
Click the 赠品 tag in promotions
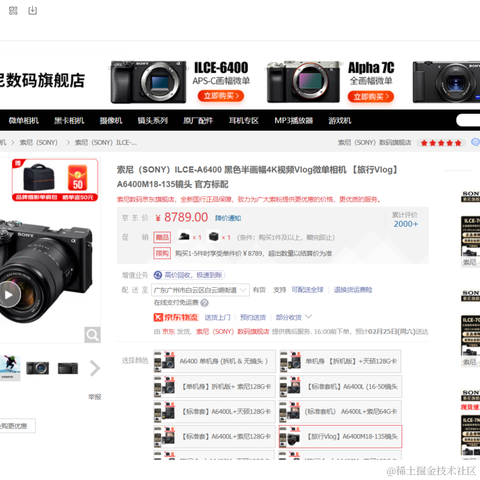(162, 237)
